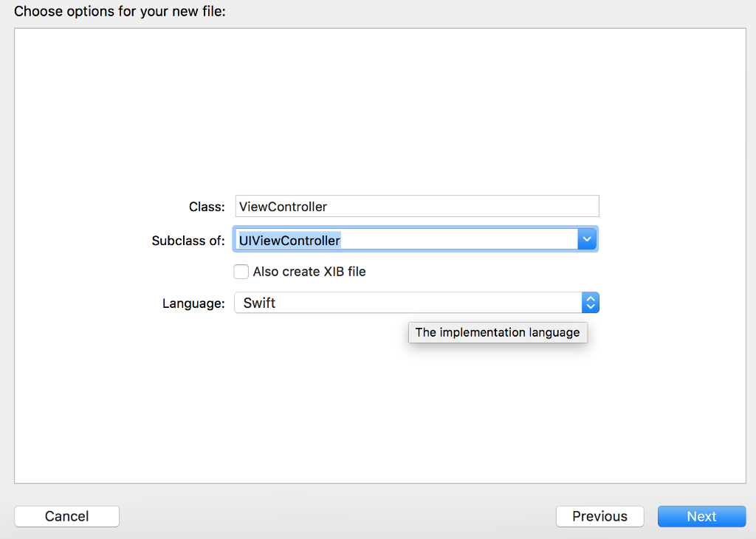The image size is (756, 539).
Task: Click the "Language:" label
Action: [193, 303]
